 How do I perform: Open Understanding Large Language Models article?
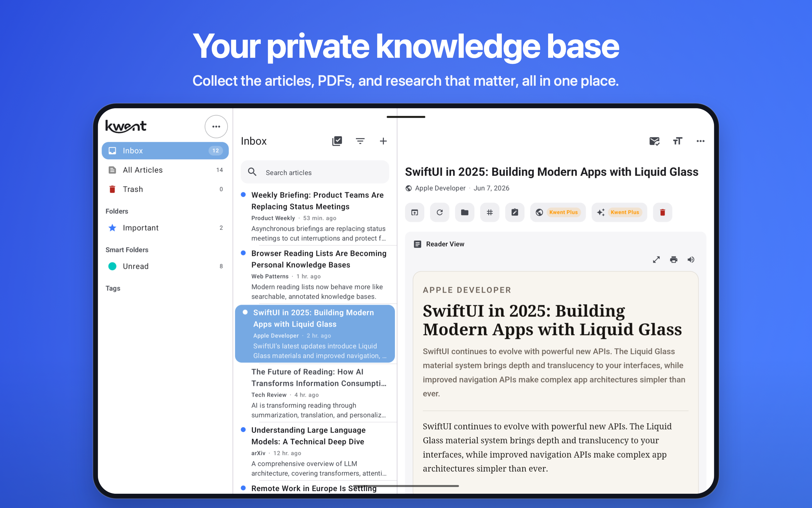pos(316,451)
